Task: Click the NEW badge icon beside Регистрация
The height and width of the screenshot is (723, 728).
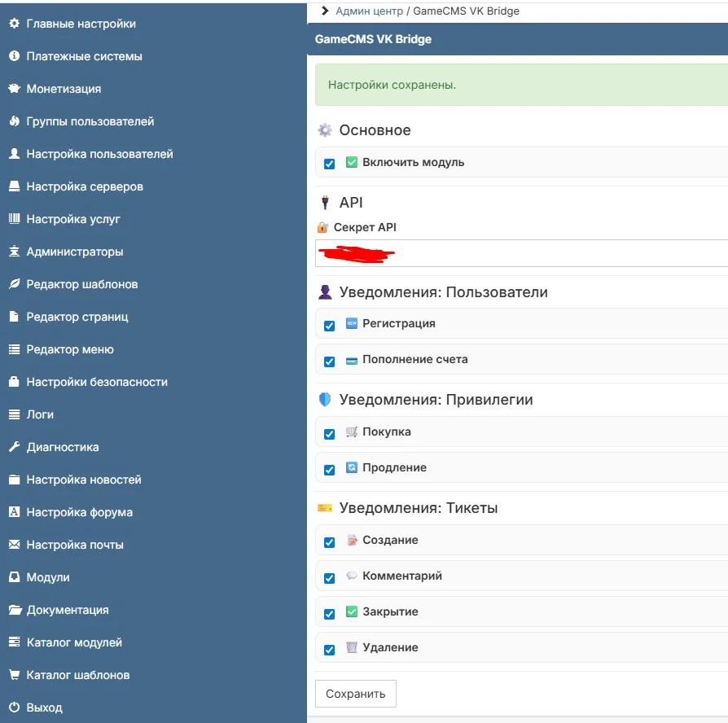Action: tap(352, 323)
